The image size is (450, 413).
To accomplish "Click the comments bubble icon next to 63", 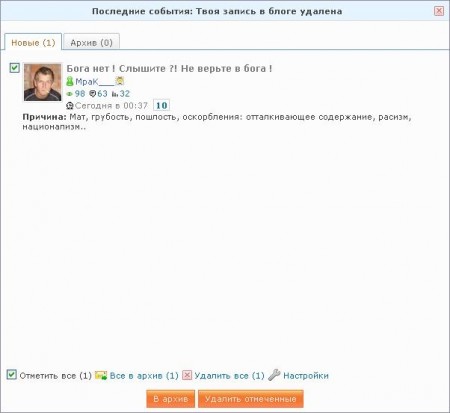I will click(93, 94).
